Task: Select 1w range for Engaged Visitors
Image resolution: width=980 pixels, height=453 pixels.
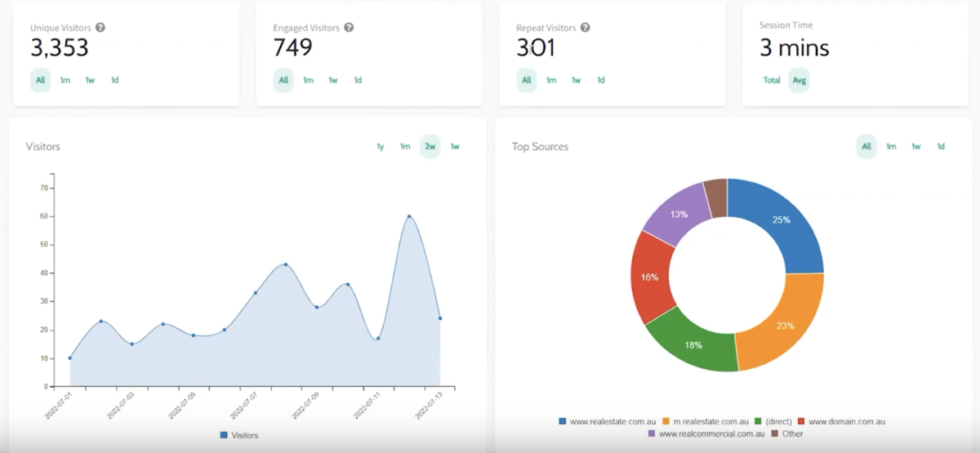Action: (x=333, y=80)
